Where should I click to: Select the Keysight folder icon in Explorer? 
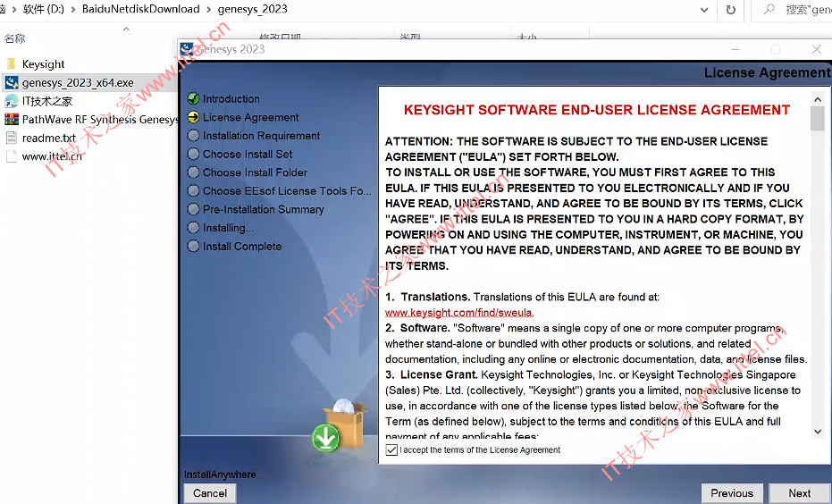[12, 64]
